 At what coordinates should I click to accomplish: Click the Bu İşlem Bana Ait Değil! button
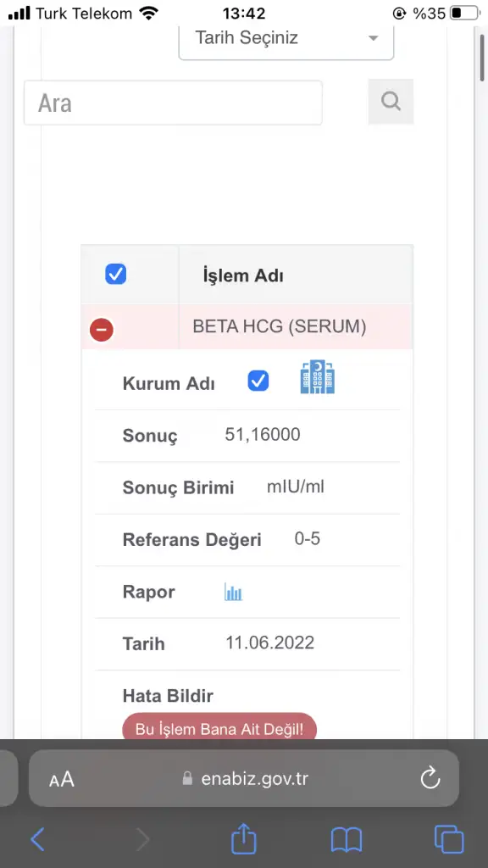219,726
